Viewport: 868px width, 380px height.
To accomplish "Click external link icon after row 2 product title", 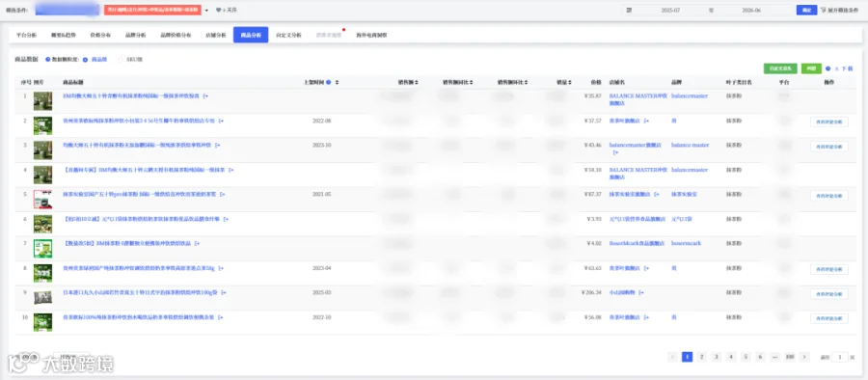I will (x=221, y=121).
